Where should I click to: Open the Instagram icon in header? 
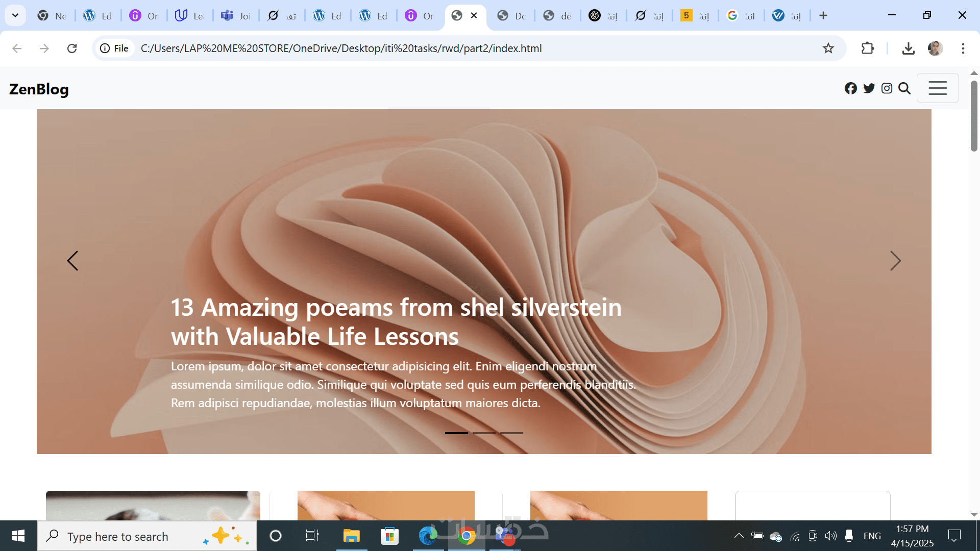tap(887, 88)
